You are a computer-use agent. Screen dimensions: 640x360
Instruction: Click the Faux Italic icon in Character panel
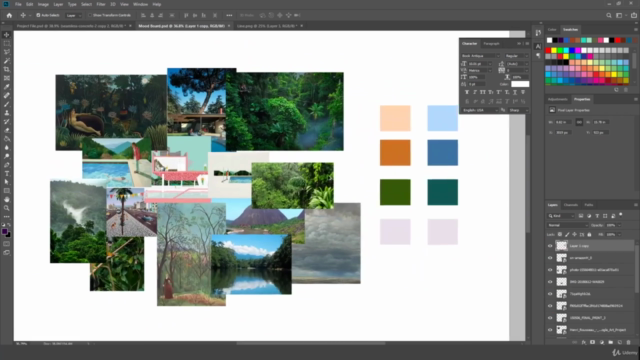tap(475, 92)
